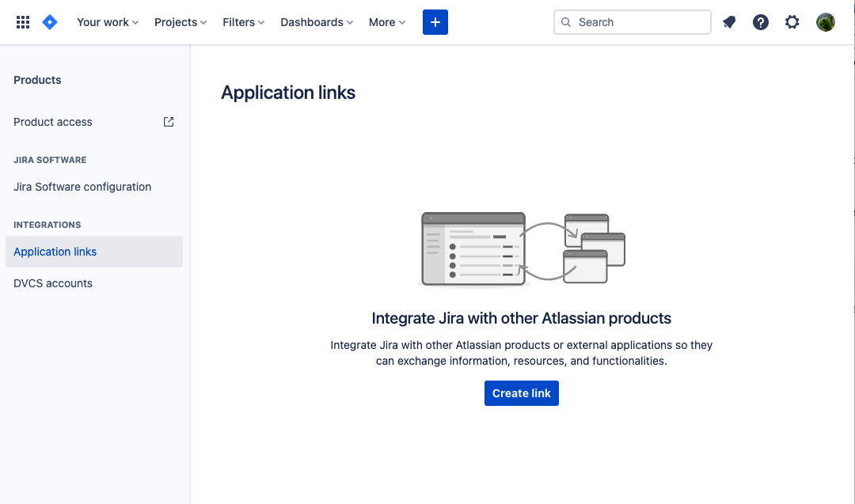
Task: Click inside the Search input field
Action: pyautogui.click(x=632, y=22)
